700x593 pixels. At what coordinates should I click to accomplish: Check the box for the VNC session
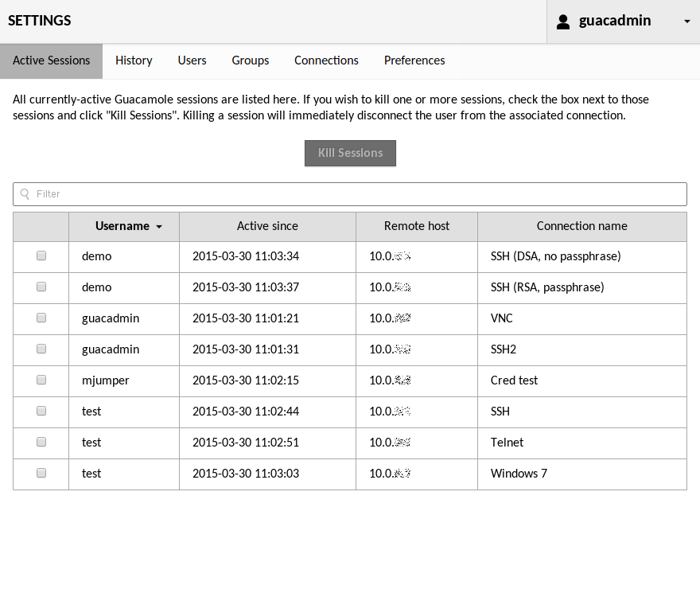click(41, 318)
